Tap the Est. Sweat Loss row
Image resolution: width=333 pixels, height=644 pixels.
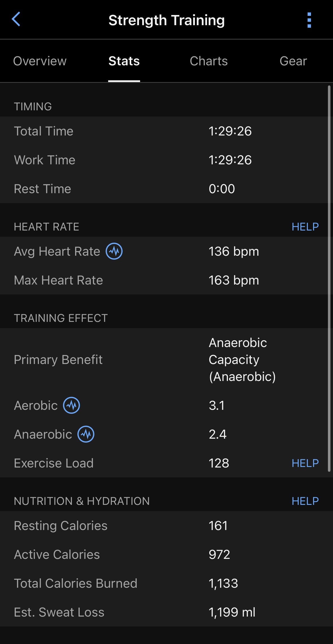[x=166, y=612]
